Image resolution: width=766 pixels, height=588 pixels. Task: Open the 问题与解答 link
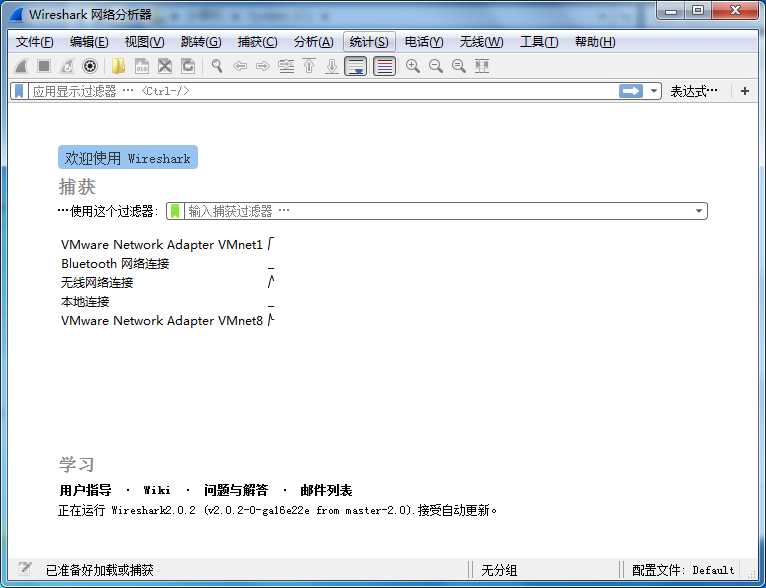(236, 490)
